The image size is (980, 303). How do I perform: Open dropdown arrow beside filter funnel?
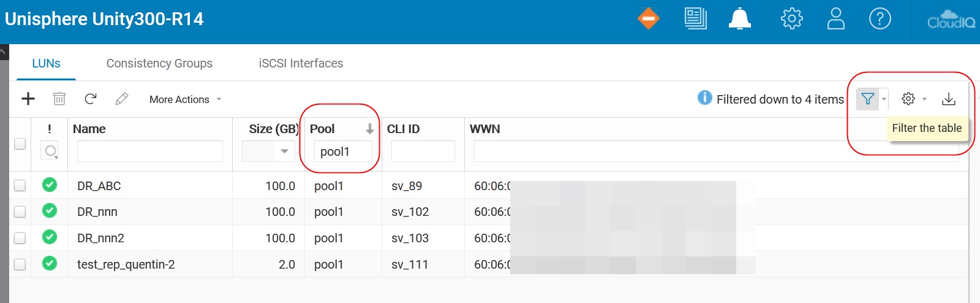pos(884,99)
